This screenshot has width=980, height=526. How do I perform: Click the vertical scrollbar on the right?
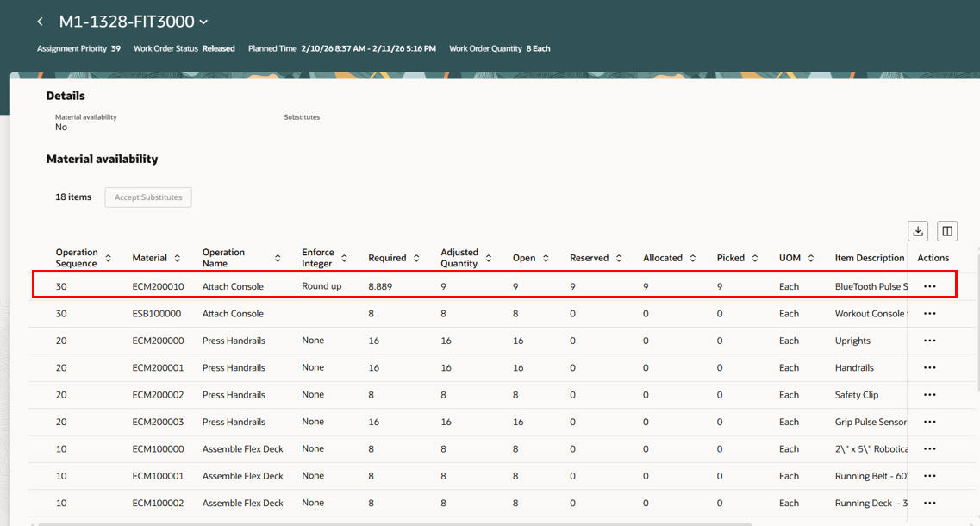click(x=975, y=345)
